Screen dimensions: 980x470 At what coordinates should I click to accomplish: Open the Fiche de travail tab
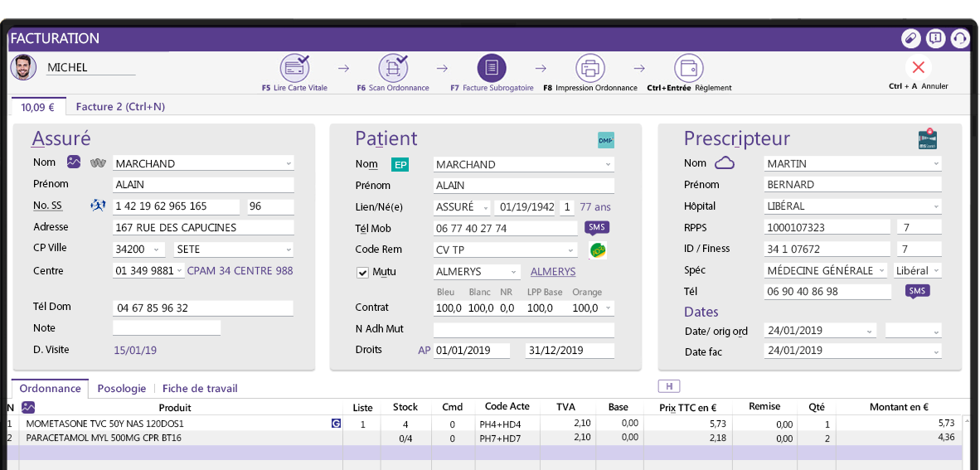coord(200,388)
